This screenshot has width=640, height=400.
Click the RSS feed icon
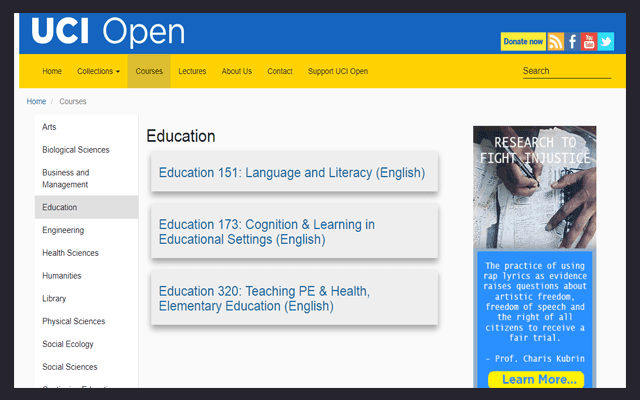pos(555,41)
